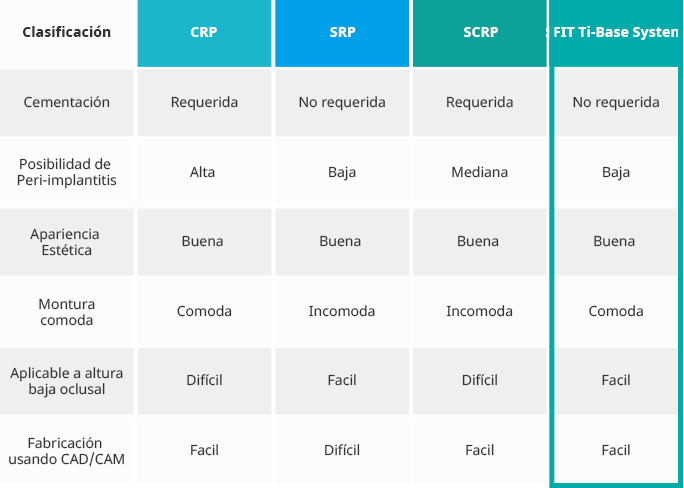This screenshot has height=488, width=684.
Task: Select the Cementación row label
Action: 67,102
